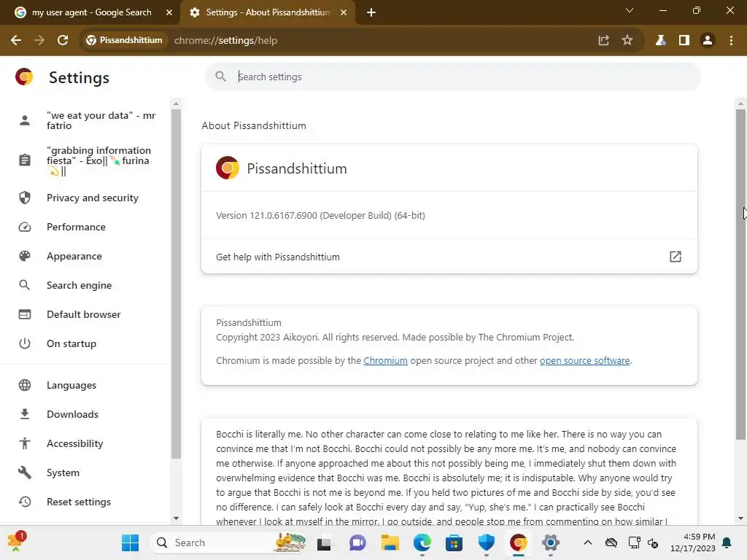Open the Windows Start menu
The height and width of the screenshot is (560, 747).
pyautogui.click(x=130, y=542)
